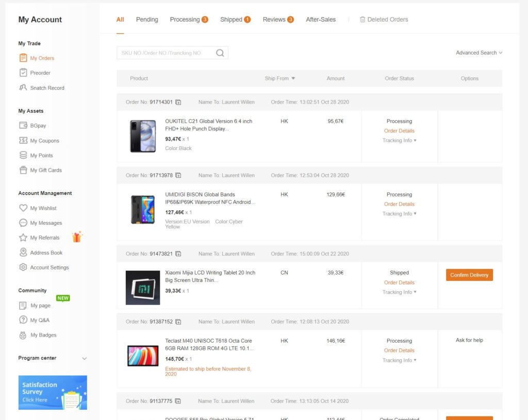Viewport: 528px width, 420px height.
Task: Open the Teclast M40 tablet thumbnail
Action: pyautogui.click(x=143, y=356)
